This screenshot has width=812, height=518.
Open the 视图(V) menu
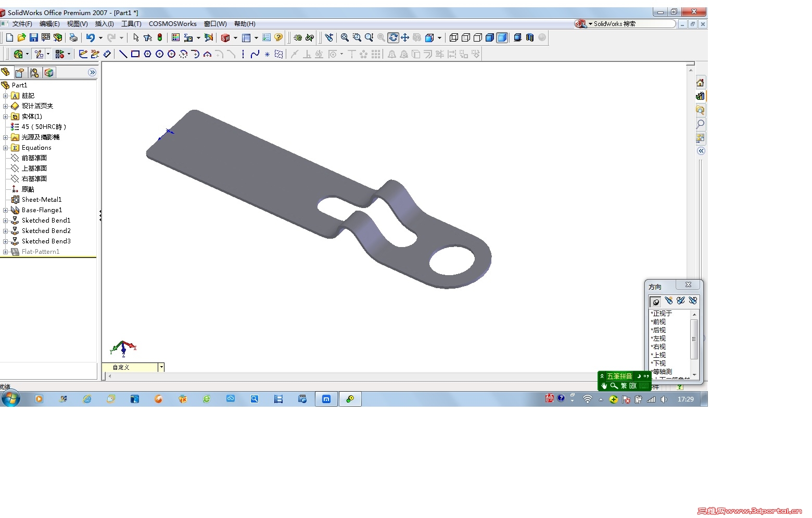pyautogui.click(x=77, y=24)
